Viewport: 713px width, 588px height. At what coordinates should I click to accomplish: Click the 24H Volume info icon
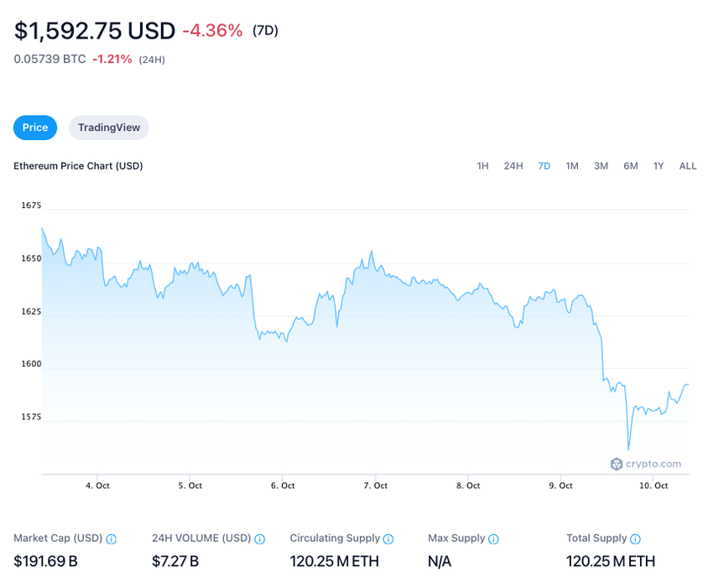(260, 539)
